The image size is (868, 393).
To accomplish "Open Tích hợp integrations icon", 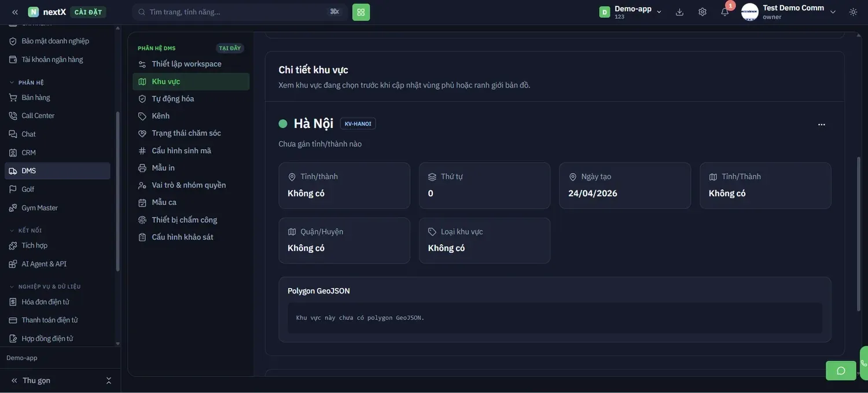I will (x=13, y=245).
